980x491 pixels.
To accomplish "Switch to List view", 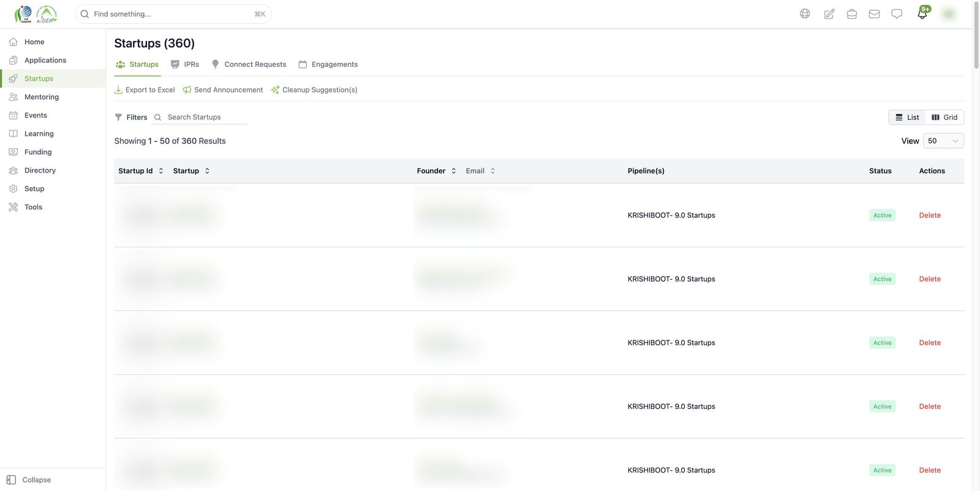I will pyautogui.click(x=907, y=117).
